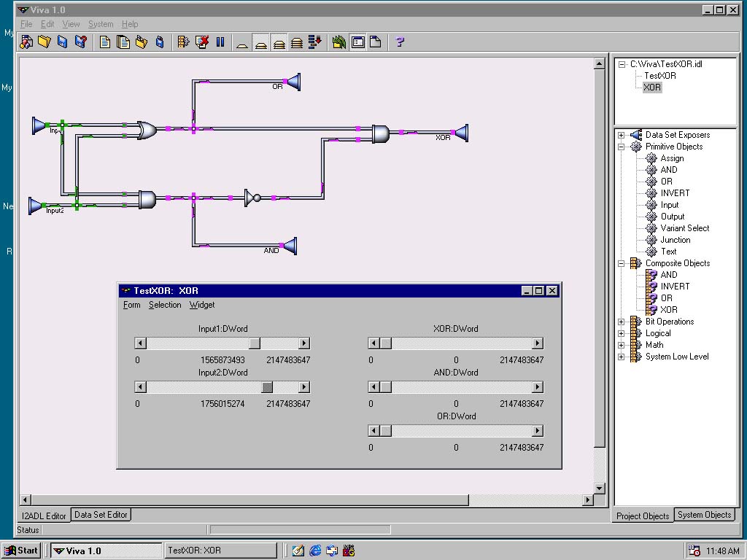Toggle the single-layer toolbar button

point(243,42)
